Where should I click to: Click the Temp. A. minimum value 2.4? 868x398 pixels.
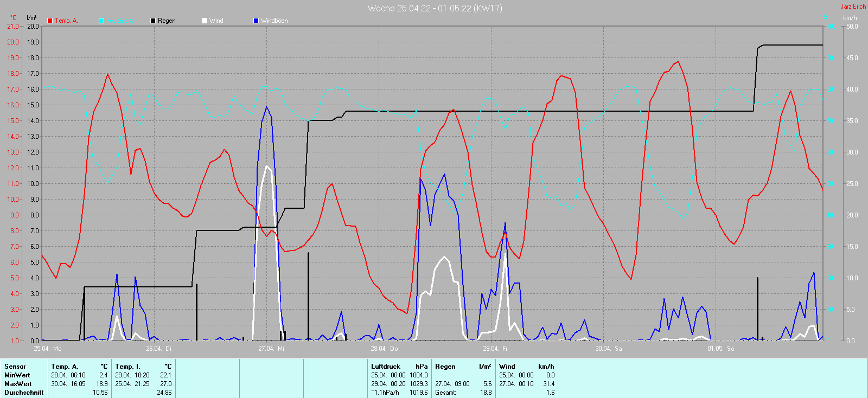click(104, 375)
